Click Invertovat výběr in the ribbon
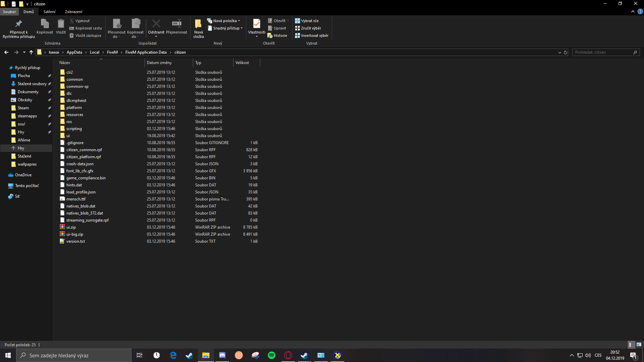 (312, 35)
